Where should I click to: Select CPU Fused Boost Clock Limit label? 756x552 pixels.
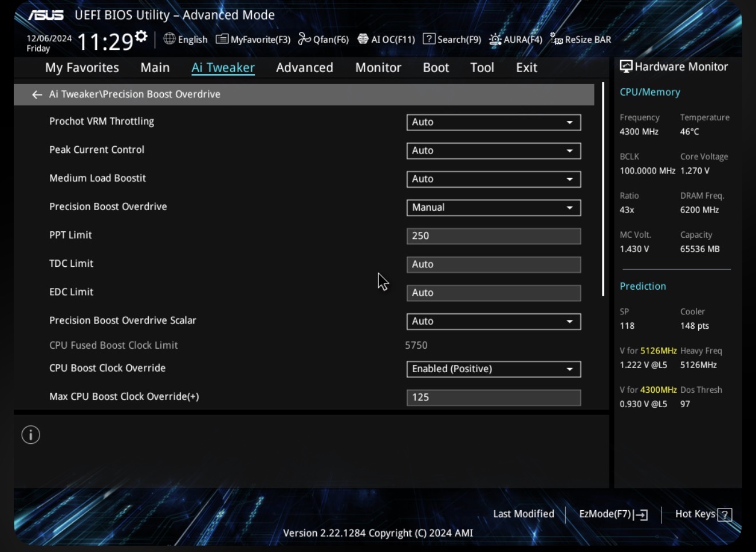pyautogui.click(x=113, y=345)
